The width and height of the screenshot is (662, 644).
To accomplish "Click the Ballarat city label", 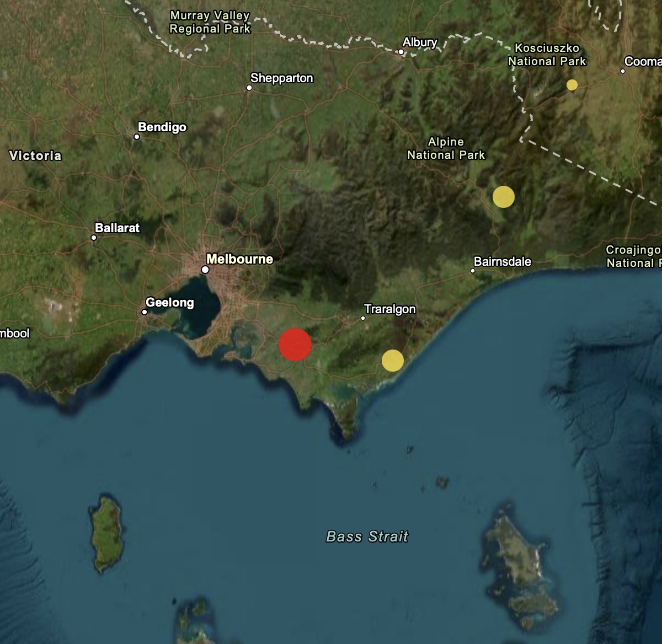I will [118, 228].
